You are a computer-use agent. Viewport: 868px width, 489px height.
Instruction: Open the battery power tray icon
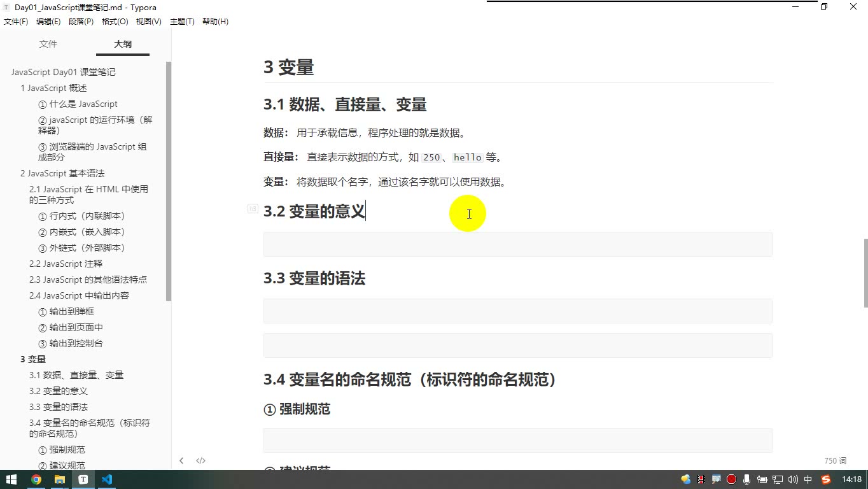[x=762, y=479]
